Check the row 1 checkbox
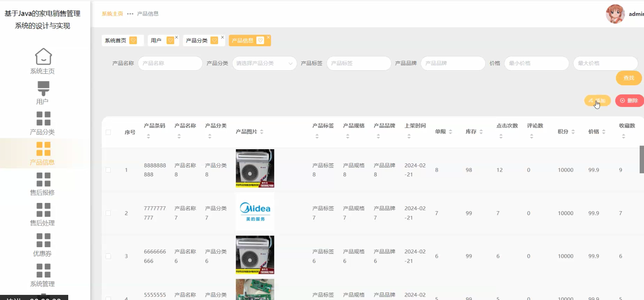 click(x=108, y=170)
